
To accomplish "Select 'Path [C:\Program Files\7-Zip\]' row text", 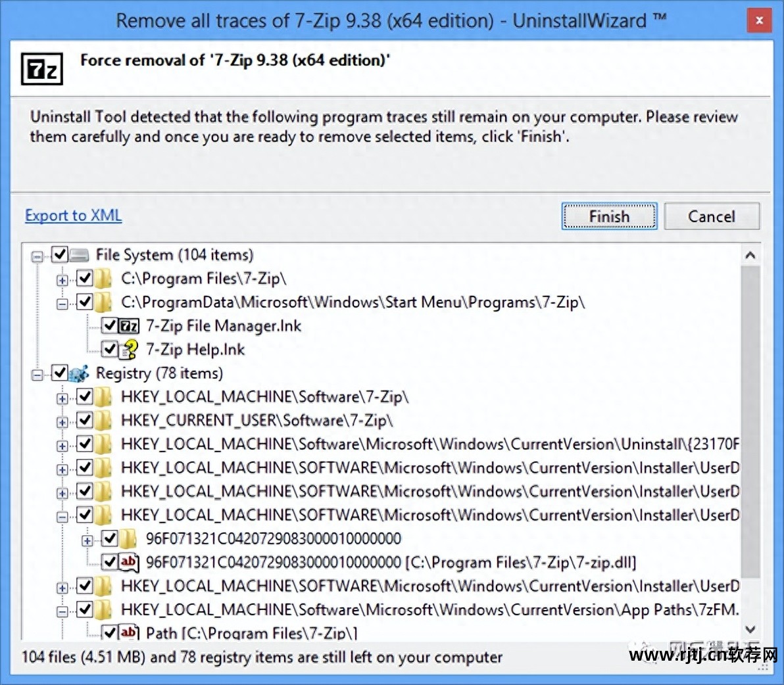I will tap(251, 633).
